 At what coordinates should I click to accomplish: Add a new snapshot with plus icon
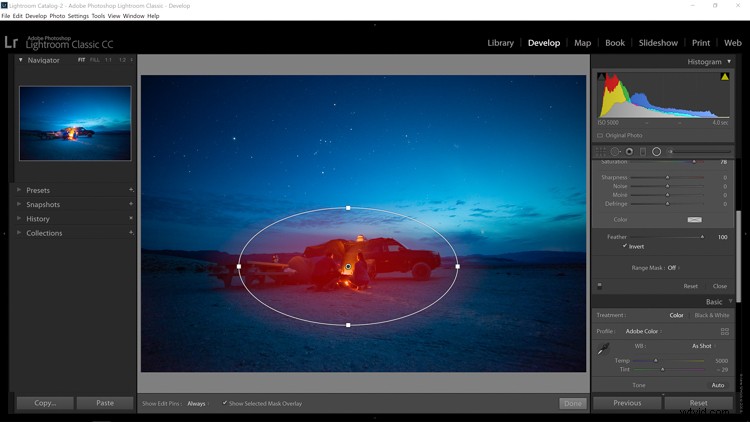(x=131, y=204)
